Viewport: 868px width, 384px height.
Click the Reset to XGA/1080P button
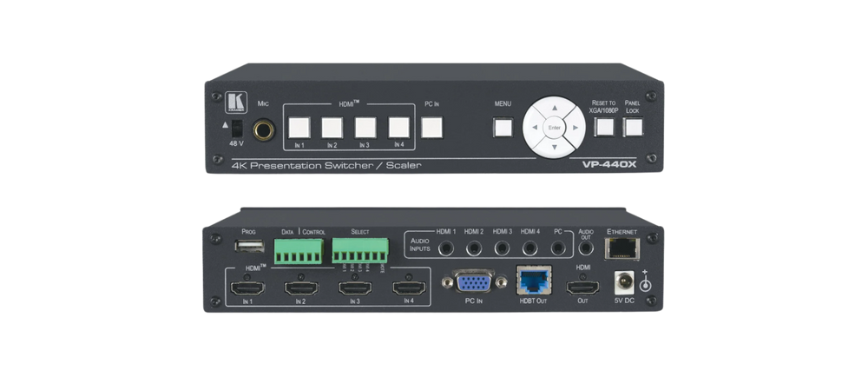tap(604, 128)
